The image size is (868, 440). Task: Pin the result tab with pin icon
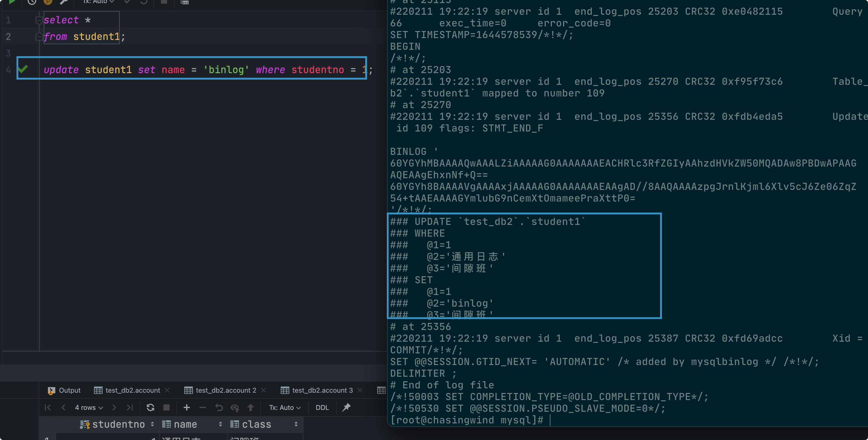[x=346, y=407]
